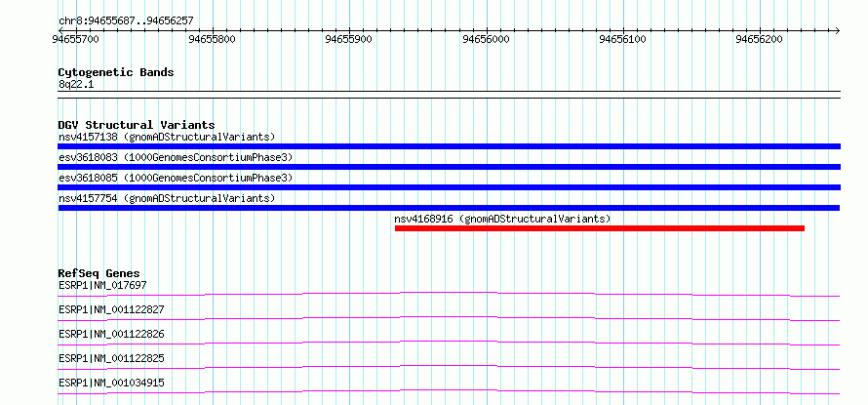Image resolution: width=868 pixels, height=405 pixels.
Task: Click the RefSeq Genes track heading
Action: coord(99,273)
